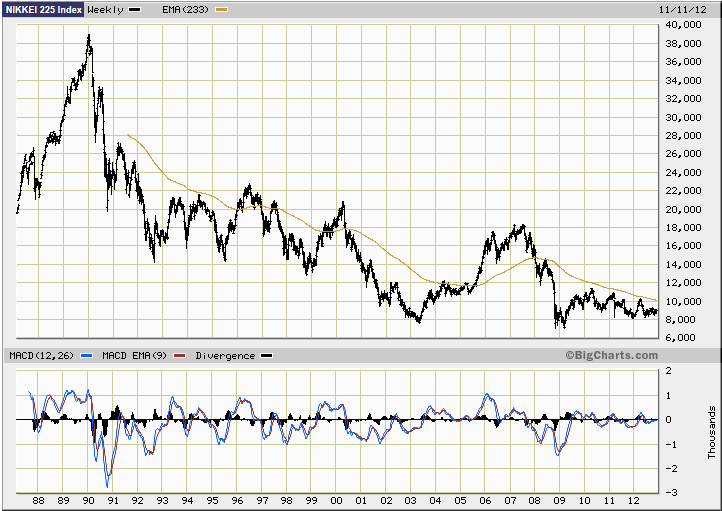Click the 32,000 price axis value

pos(684,99)
